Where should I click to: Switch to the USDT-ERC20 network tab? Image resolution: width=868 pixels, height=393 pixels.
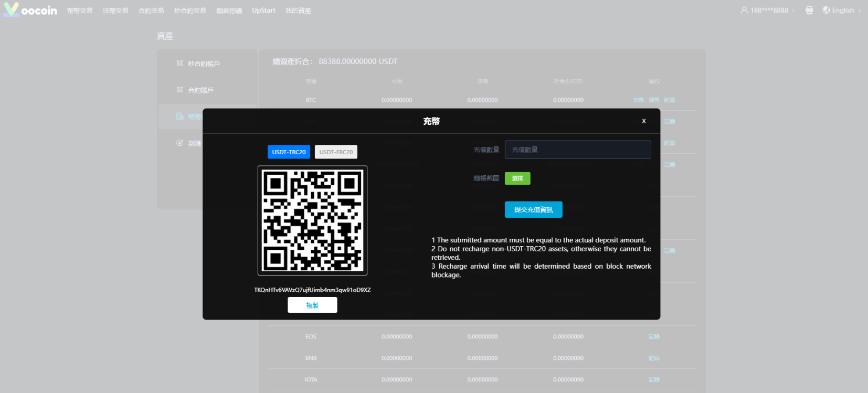(x=336, y=152)
